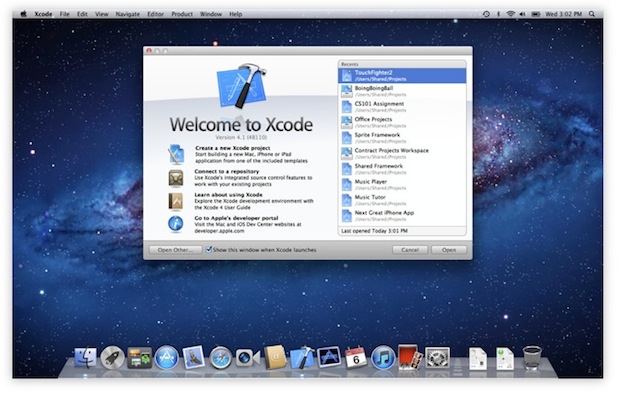Viewport: 620px width, 394px height.
Task: Open the Wi-Fi status menu
Action: pyautogui.click(x=510, y=14)
